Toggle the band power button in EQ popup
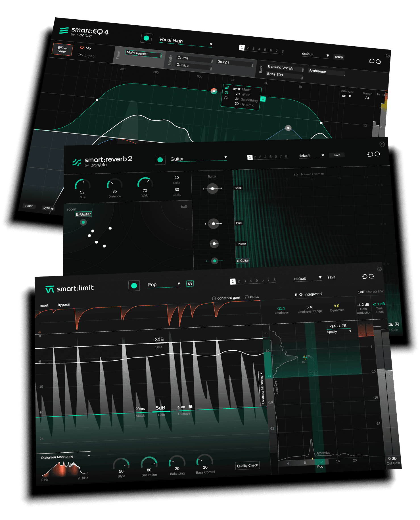 [226, 93]
